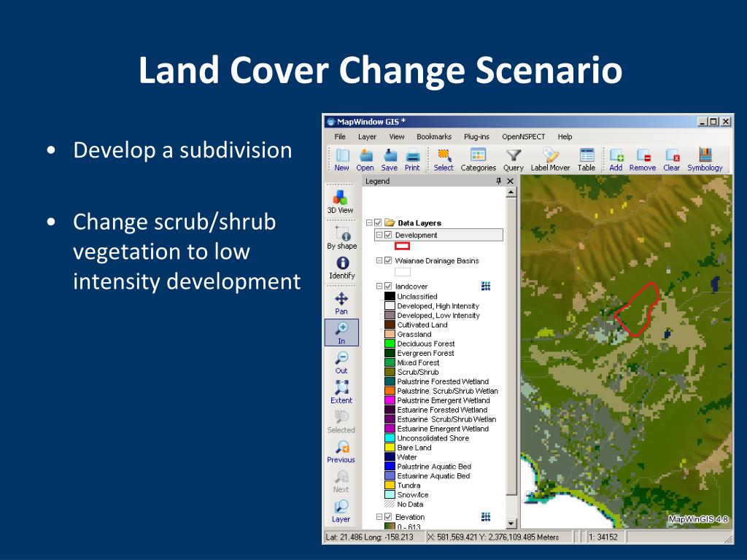Click the Unconsolidated Shore legend label

pos(433,438)
